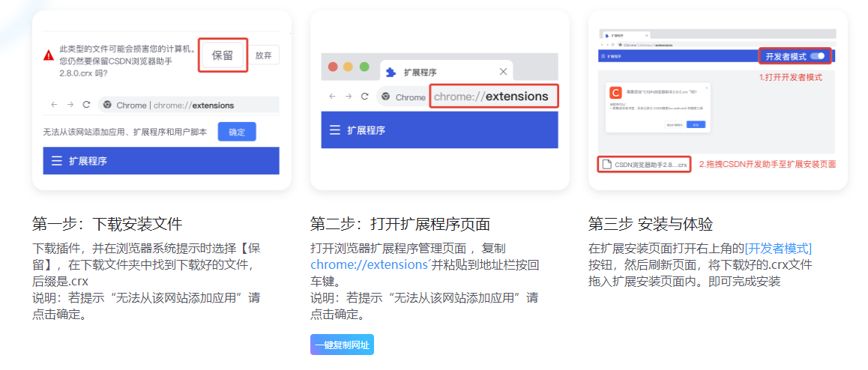Screen dimensions: 868x370
Task: Click hamburger menu icon in first card's 扩展程序 bar
Action: pyautogui.click(x=56, y=161)
